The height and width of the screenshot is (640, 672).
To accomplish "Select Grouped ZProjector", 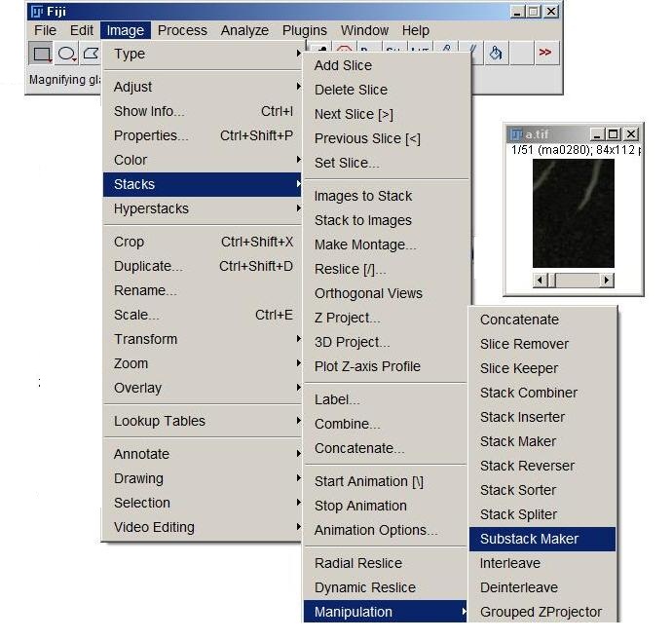I will (542, 612).
